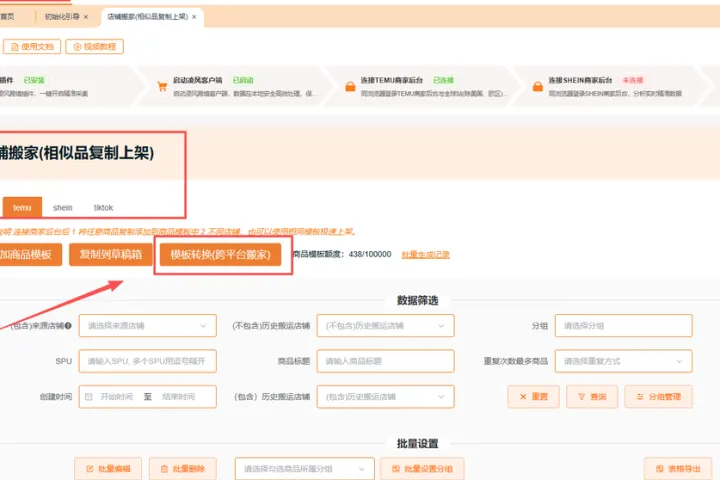Click 模板转换(跨平台搬家) button

coord(220,254)
